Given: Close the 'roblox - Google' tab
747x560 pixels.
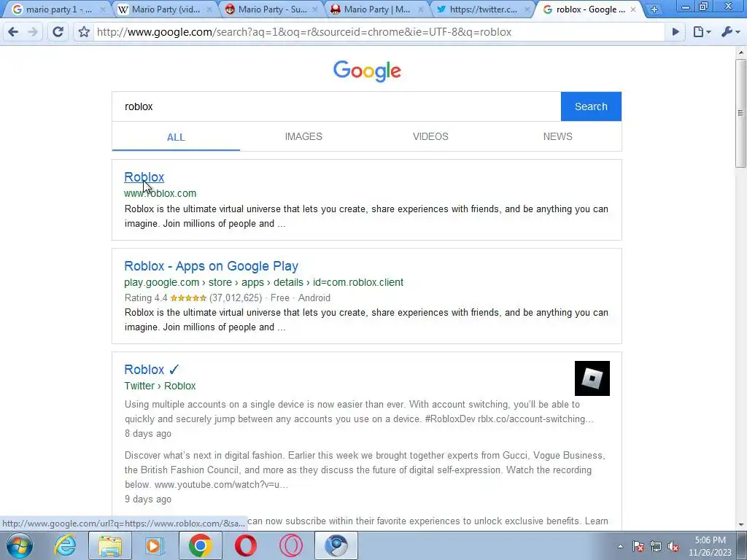Looking at the screenshot, I should click(x=632, y=9).
